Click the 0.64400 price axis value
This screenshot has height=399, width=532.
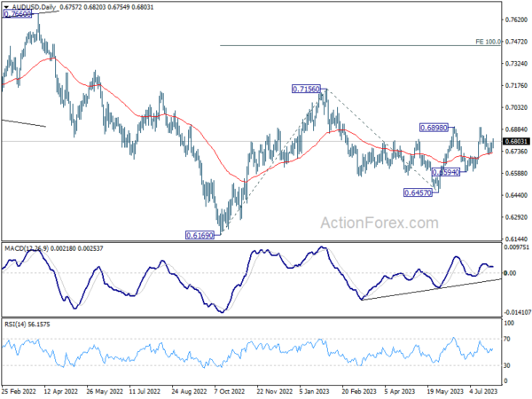click(516, 195)
